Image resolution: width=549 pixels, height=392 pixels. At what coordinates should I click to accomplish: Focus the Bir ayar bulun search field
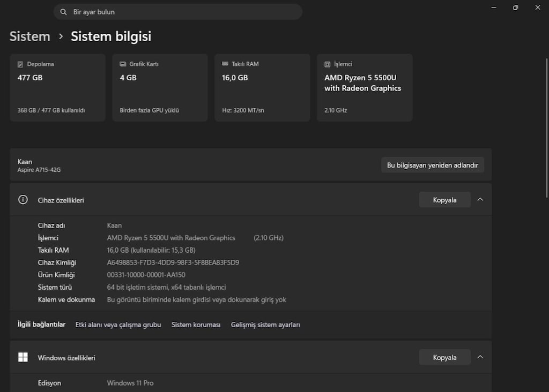point(178,12)
